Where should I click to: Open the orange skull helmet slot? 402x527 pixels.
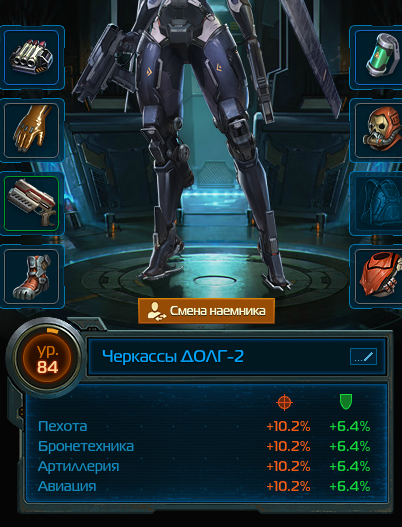tap(378, 130)
